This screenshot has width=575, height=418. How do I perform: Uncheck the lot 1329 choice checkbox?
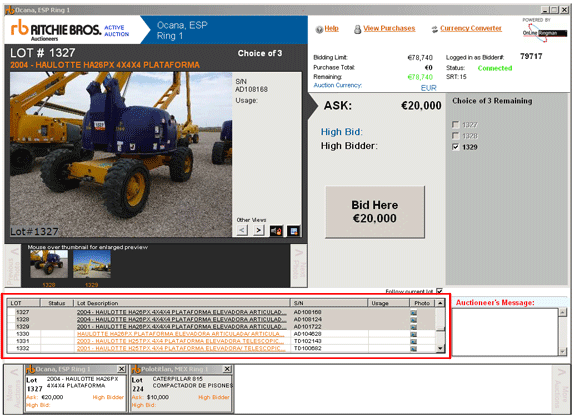[x=455, y=147]
